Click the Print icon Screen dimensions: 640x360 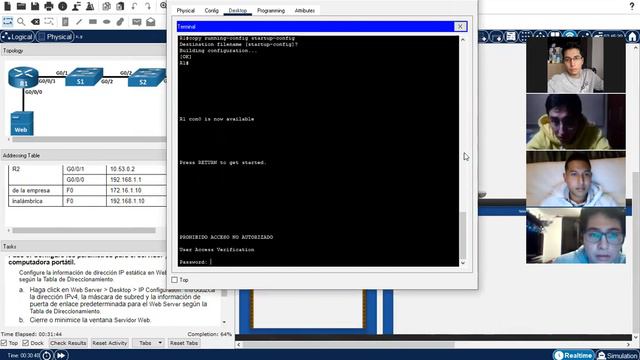coord(49,6)
